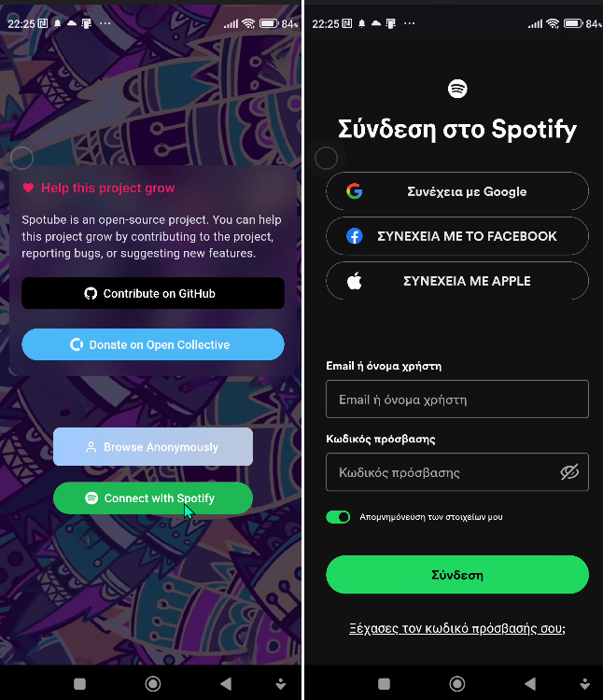Tap the Apple logo icon
This screenshot has width=603, height=700.
click(355, 281)
